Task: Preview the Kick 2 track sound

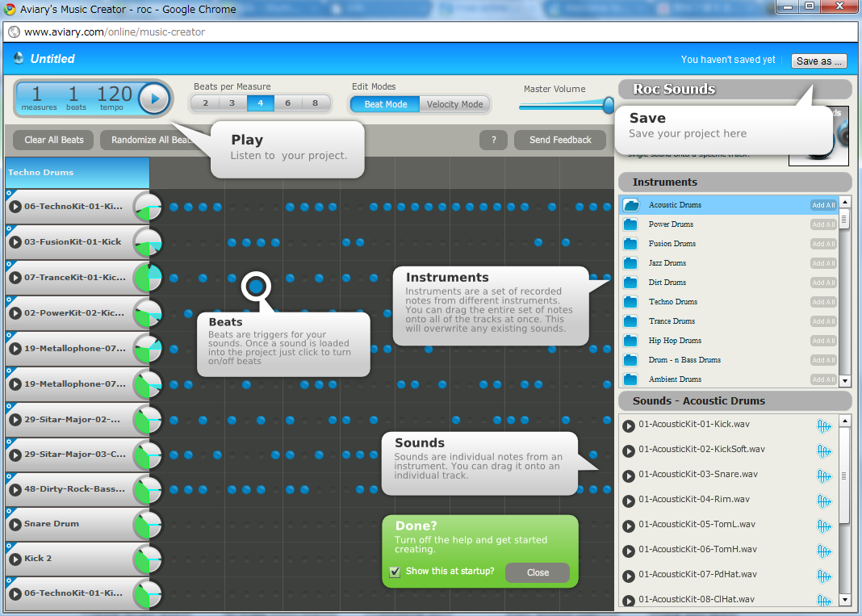Action: (15, 559)
